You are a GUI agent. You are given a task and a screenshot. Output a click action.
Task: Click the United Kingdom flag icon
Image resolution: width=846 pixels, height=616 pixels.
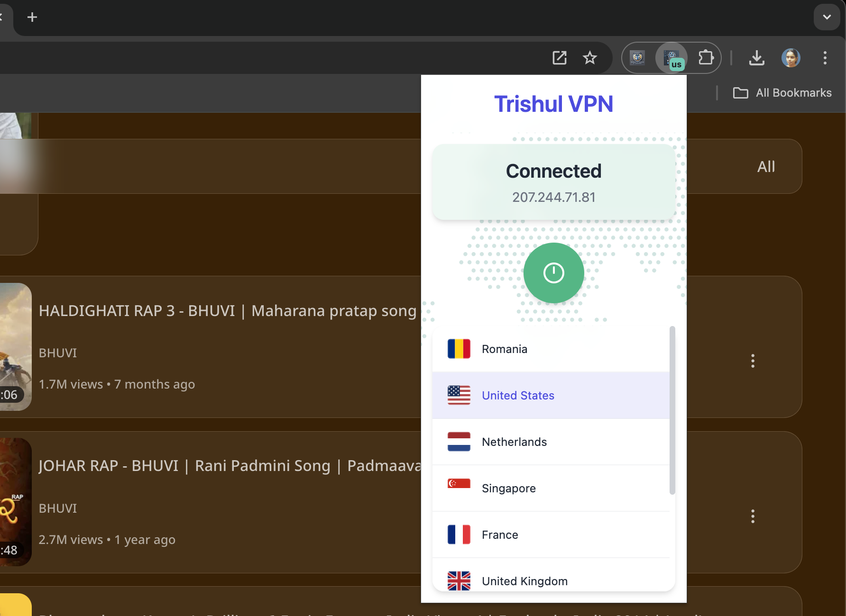[459, 581]
